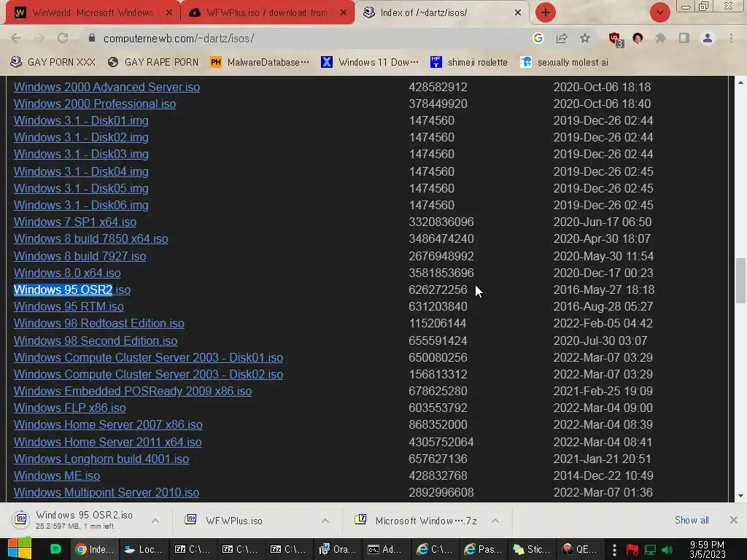Image resolution: width=747 pixels, height=560 pixels.
Task: Download Windows 2000 Advanced Server.iso
Action: 107,87
